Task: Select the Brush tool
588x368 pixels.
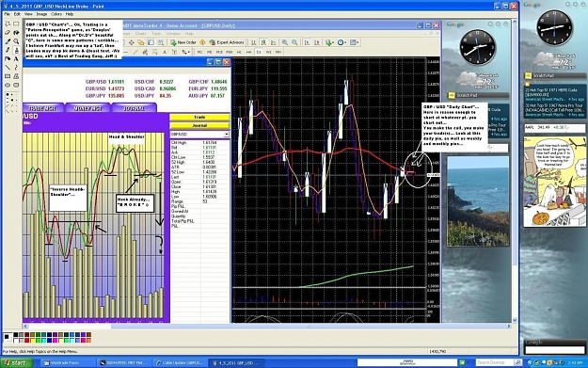Action: (16, 50)
